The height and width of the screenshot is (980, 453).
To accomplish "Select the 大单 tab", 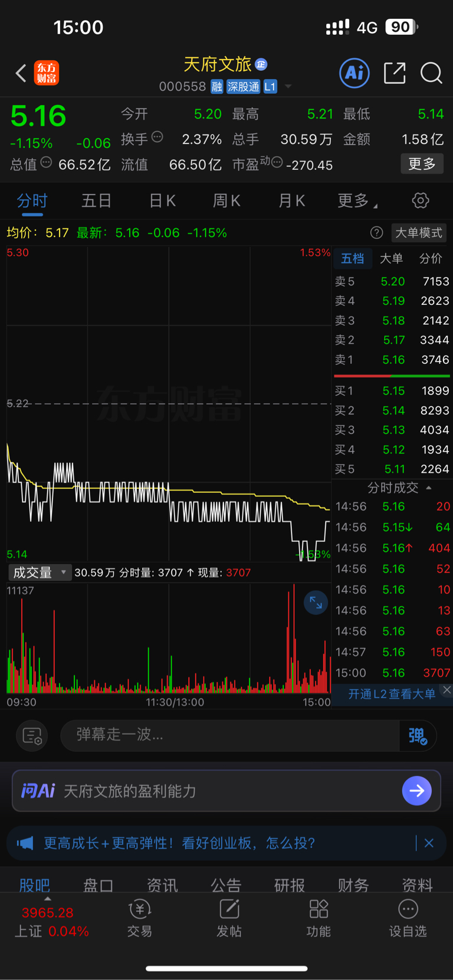I will 391,258.
